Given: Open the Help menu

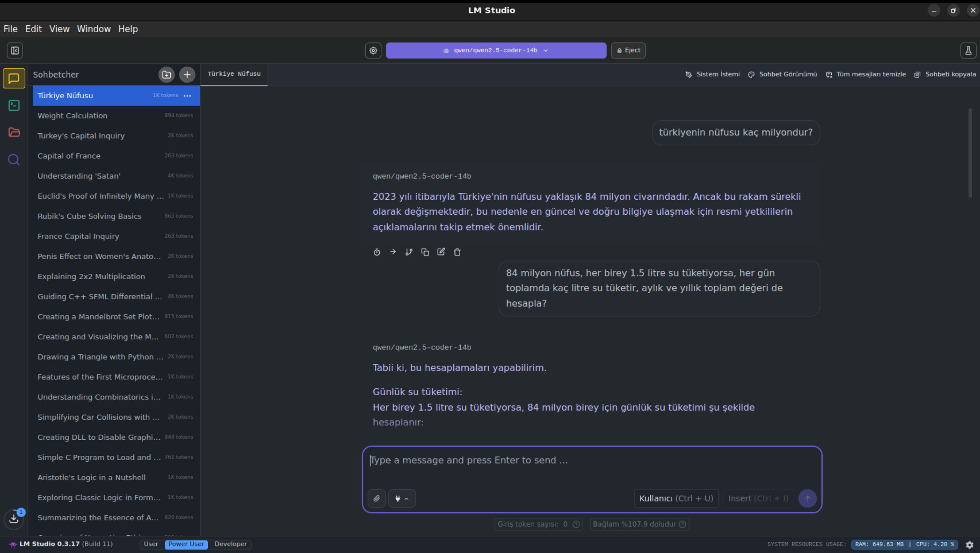Looking at the screenshot, I should click(x=128, y=29).
